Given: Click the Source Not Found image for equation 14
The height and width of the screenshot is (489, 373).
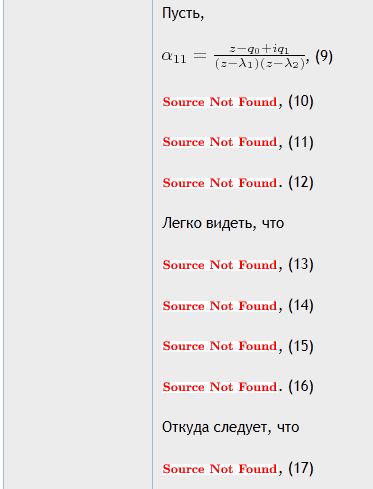Looking at the screenshot, I should click(x=220, y=306).
